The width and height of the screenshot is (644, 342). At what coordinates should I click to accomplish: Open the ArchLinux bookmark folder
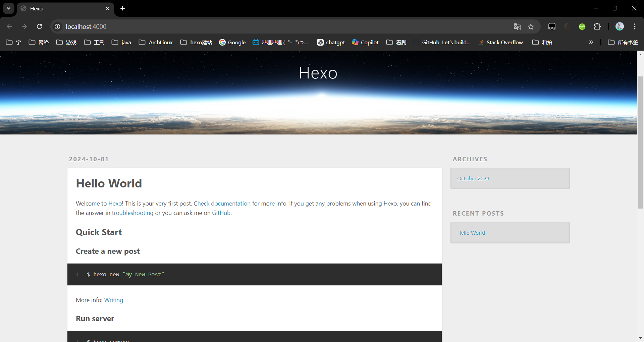tap(156, 42)
